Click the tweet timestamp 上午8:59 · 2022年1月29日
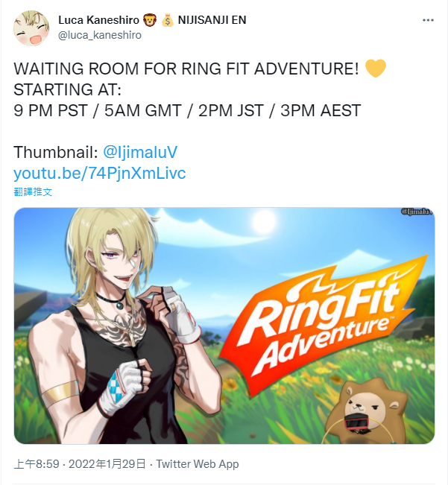 [80, 464]
